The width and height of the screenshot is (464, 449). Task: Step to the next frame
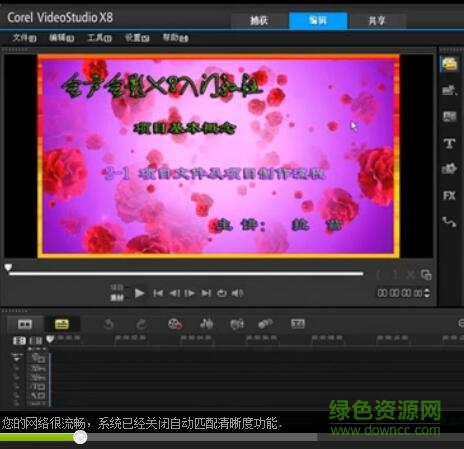click(190, 293)
